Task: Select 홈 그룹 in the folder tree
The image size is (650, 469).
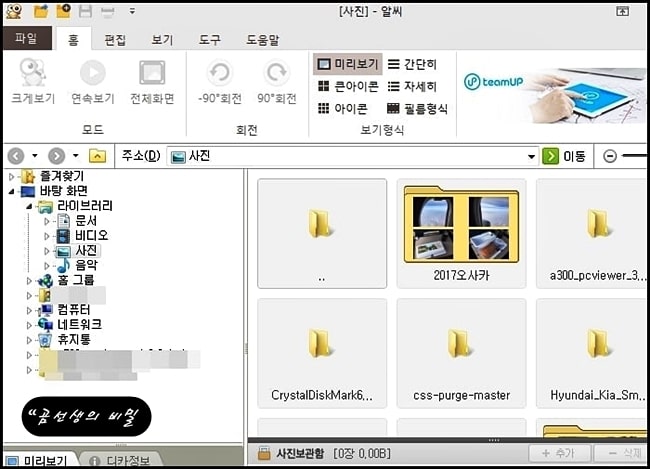Action: [x=76, y=280]
